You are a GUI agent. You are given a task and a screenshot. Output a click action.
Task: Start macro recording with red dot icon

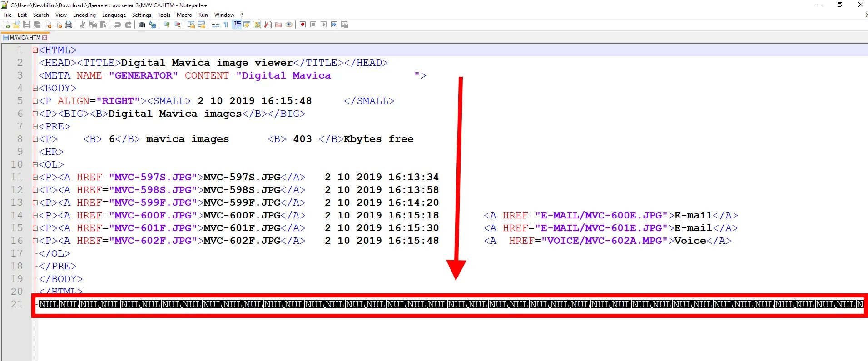point(303,25)
